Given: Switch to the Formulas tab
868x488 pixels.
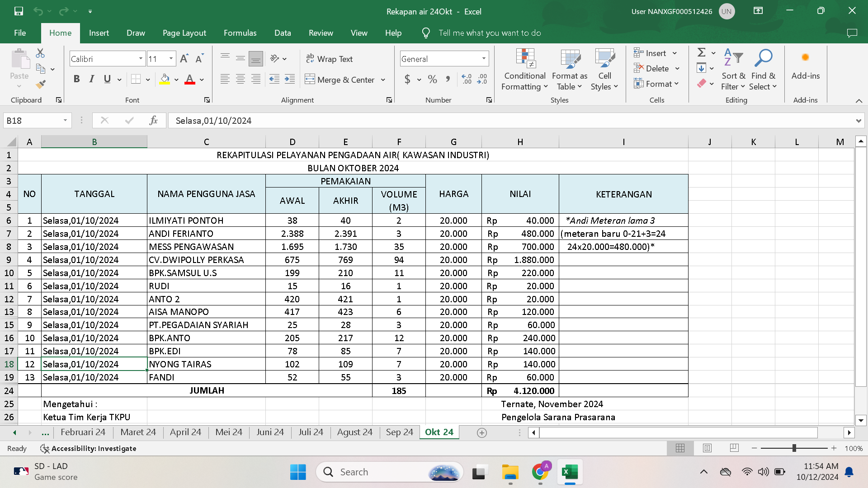Looking at the screenshot, I should [240, 33].
